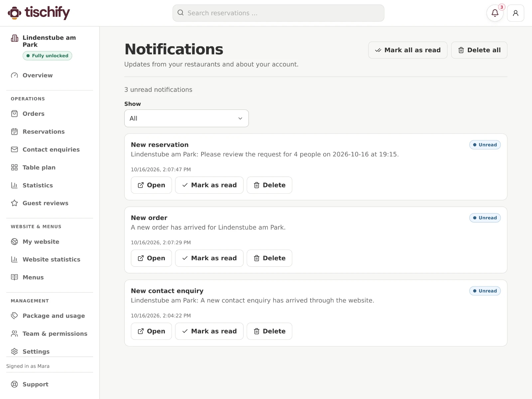The image size is (532, 399).
Task: Click the Contact enquiries envelope icon
Action: [14, 150]
